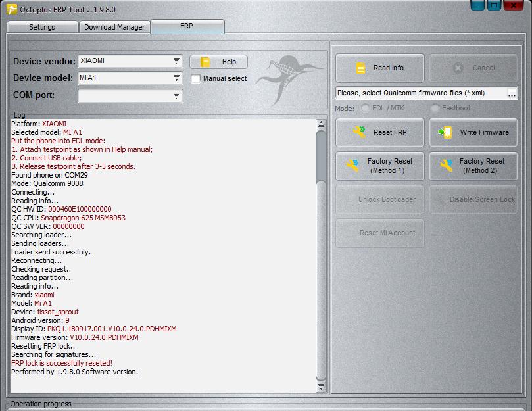Select the Fastboot mode radio button
532x411 pixels.
(435, 109)
